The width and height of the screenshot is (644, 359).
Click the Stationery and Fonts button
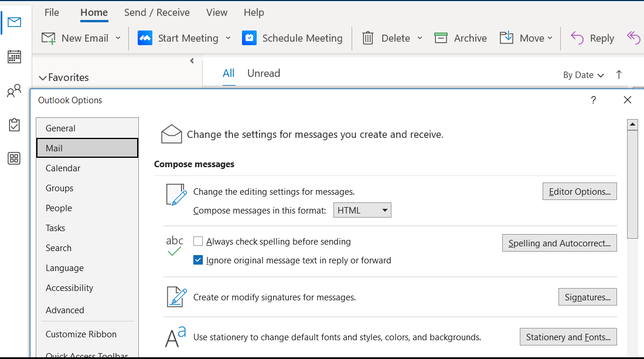click(x=568, y=337)
